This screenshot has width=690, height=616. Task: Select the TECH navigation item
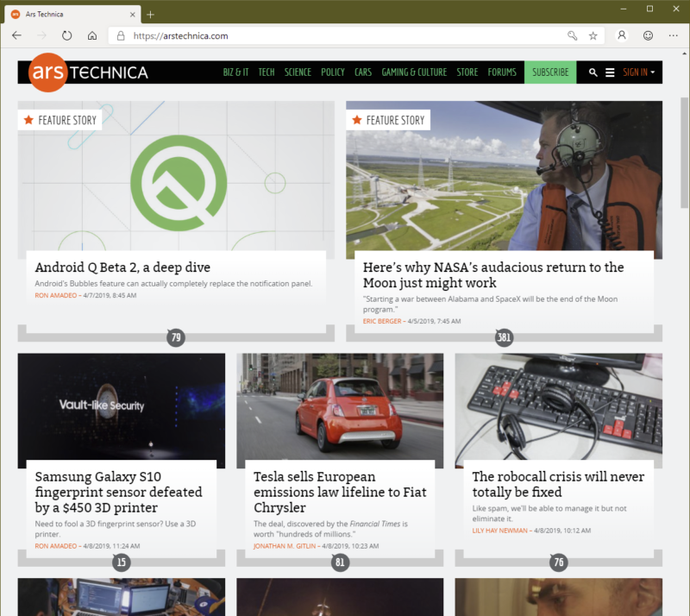(267, 72)
